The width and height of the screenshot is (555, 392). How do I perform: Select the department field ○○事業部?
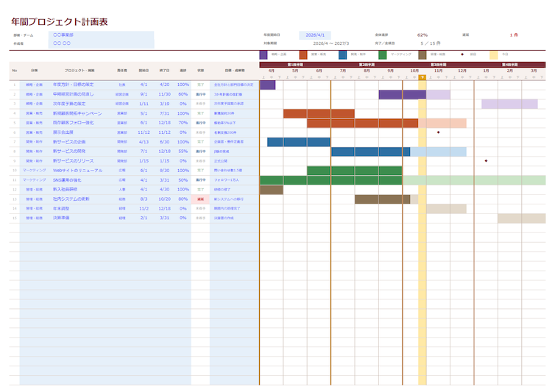pyautogui.click(x=102, y=35)
